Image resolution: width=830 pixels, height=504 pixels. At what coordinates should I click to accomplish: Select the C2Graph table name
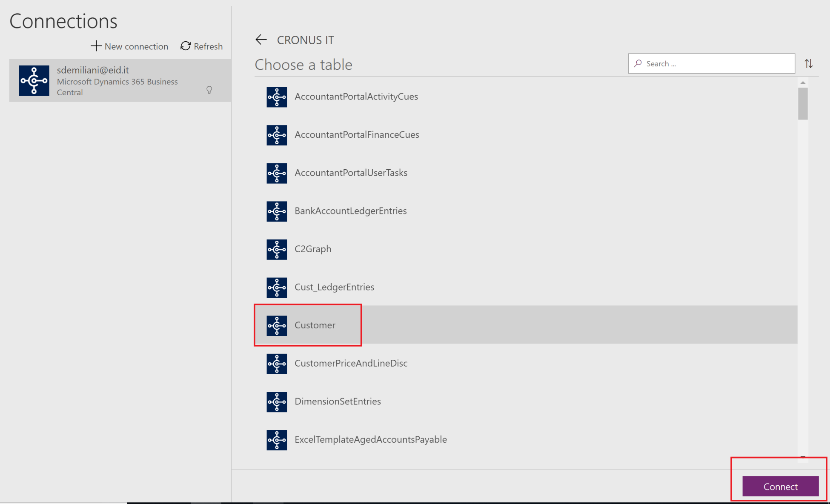[313, 249]
